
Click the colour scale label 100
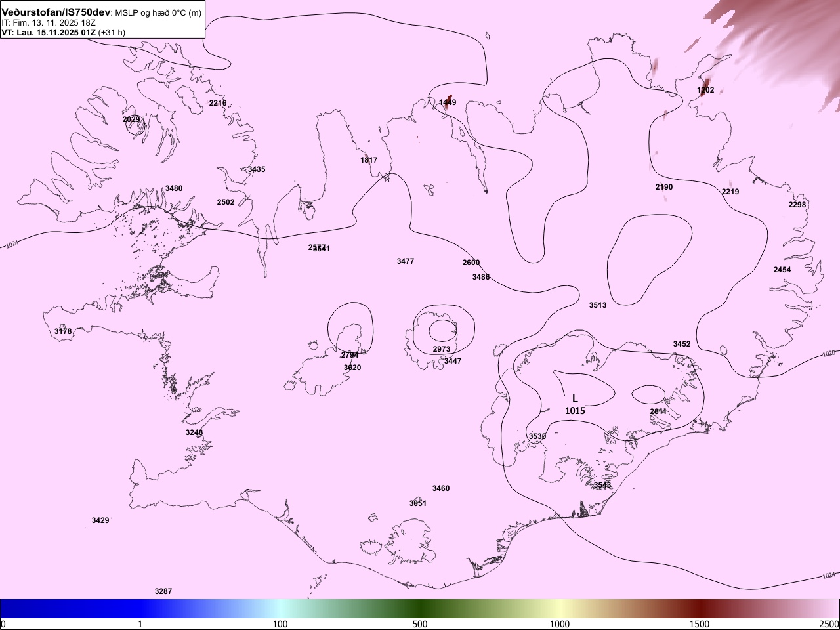280,623
